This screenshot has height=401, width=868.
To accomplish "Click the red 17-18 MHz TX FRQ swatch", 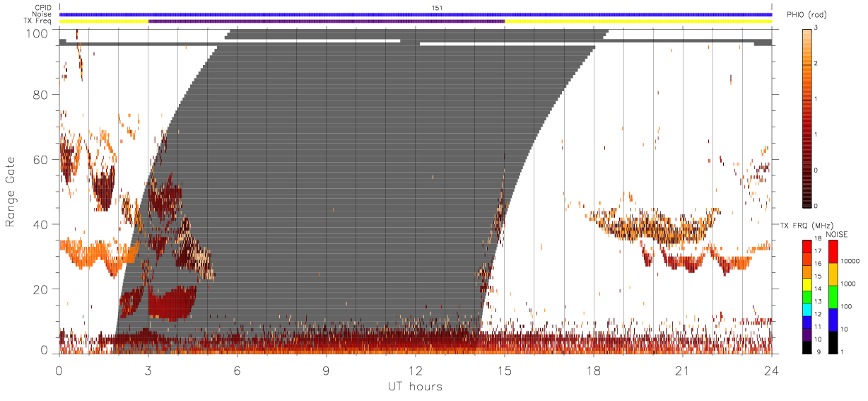I will click(807, 246).
